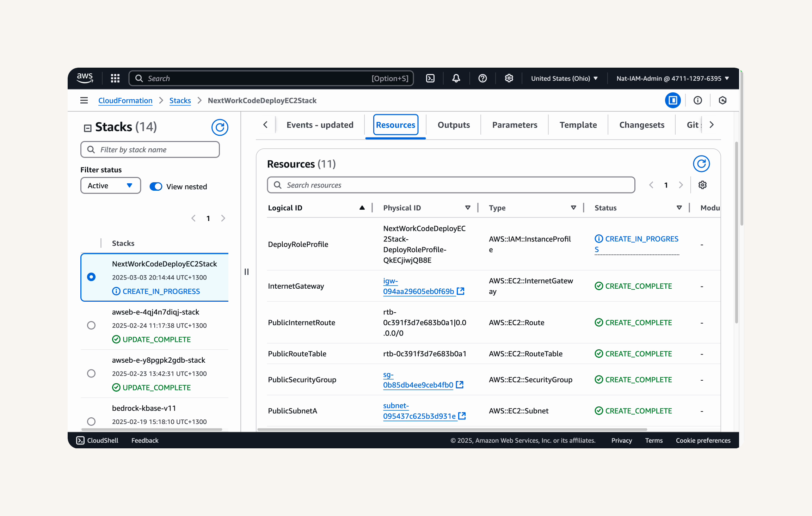
Task: Select the bedrock-kbase-v11 radio button
Action: point(91,421)
